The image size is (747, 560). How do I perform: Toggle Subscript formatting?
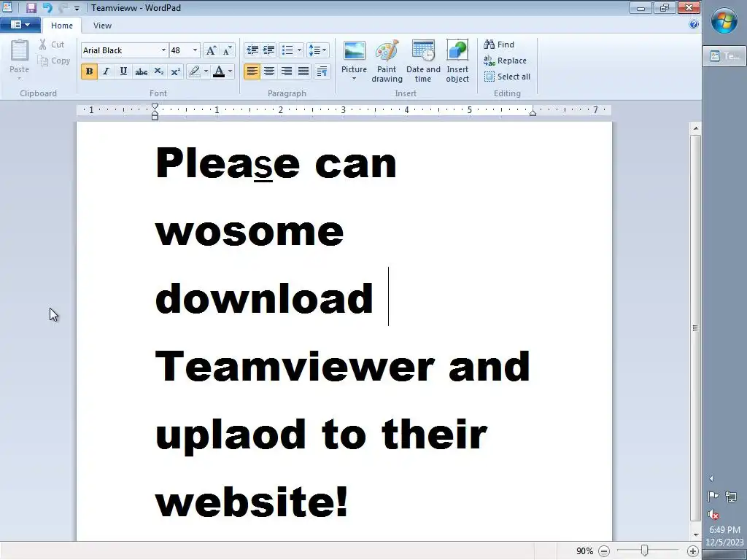click(x=158, y=71)
